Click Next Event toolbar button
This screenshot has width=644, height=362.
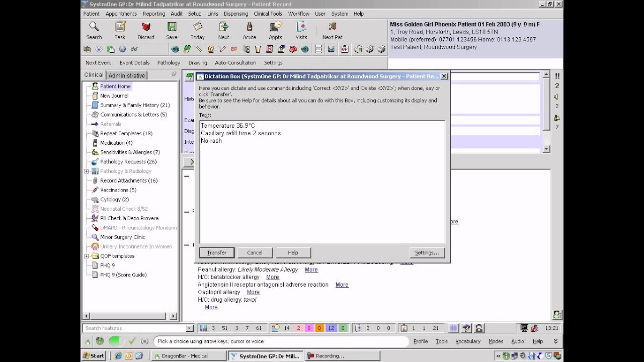[x=99, y=63]
